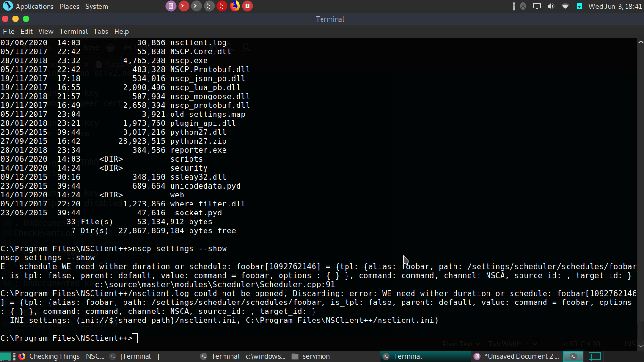Open the System menu in top panel
Image resolution: width=644 pixels, height=362 pixels.
click(97, 7)
